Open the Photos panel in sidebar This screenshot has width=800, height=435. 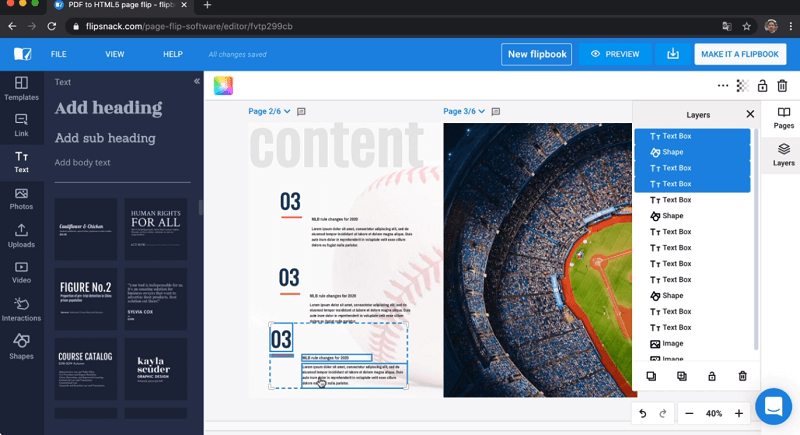21,198
